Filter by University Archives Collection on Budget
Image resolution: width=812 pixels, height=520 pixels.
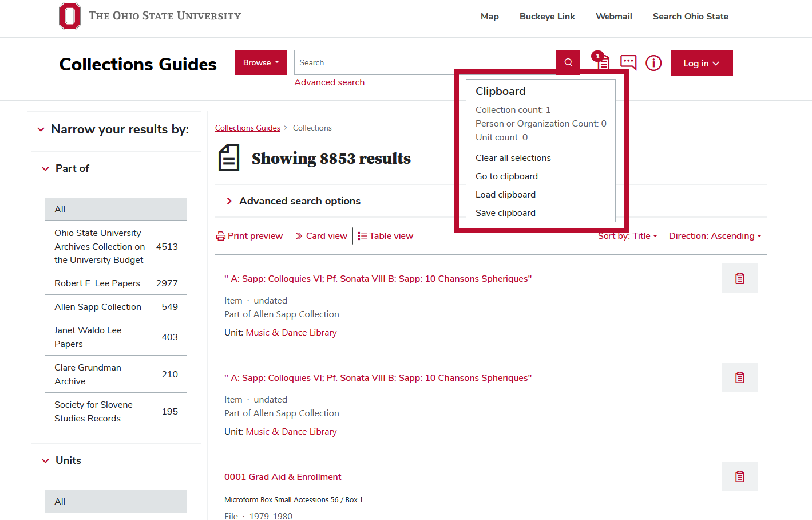coord(116,246)
